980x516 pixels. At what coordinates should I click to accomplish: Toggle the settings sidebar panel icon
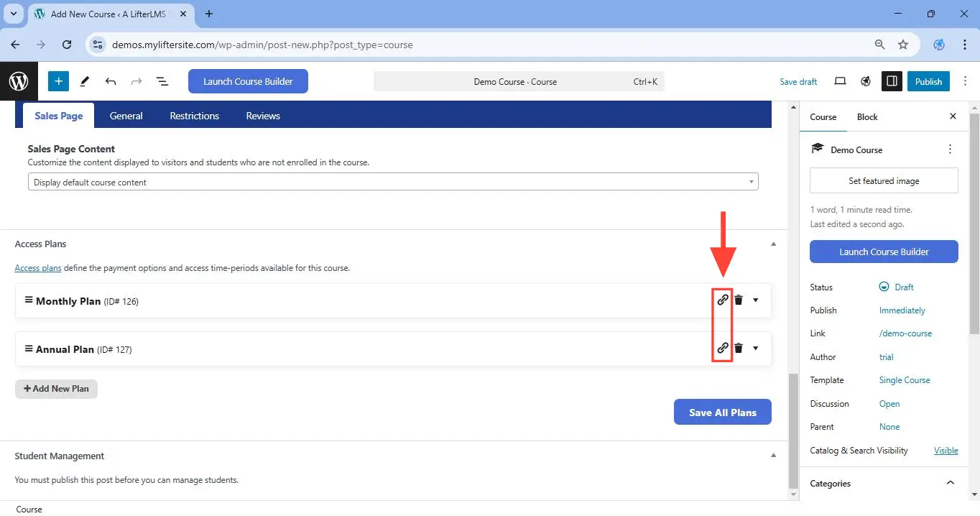point(892,81)
